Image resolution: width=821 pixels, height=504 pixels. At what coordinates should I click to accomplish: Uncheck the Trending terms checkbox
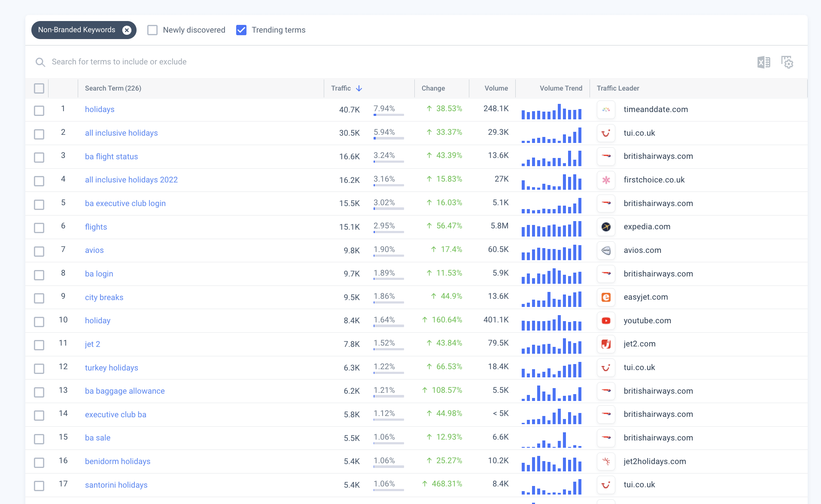(x=241, y=30)
